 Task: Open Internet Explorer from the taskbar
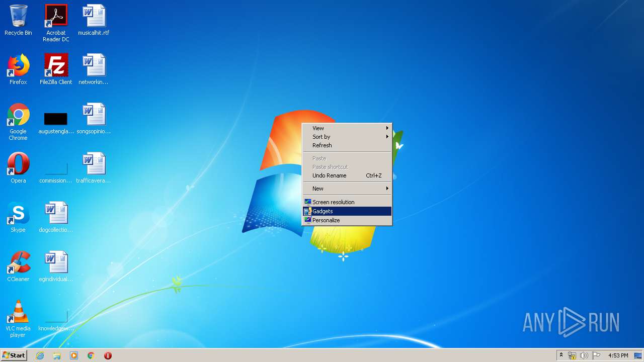coord(40,355)
